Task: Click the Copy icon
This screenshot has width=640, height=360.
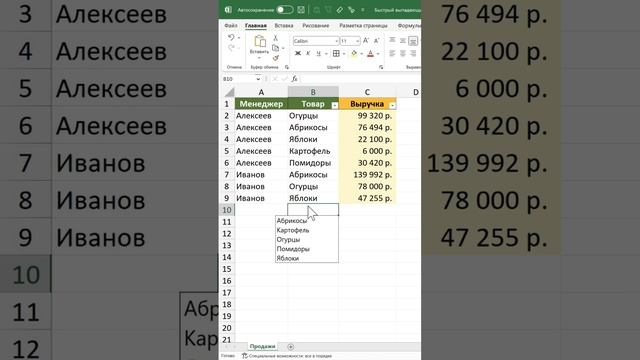Action: (x=276, y=48)
